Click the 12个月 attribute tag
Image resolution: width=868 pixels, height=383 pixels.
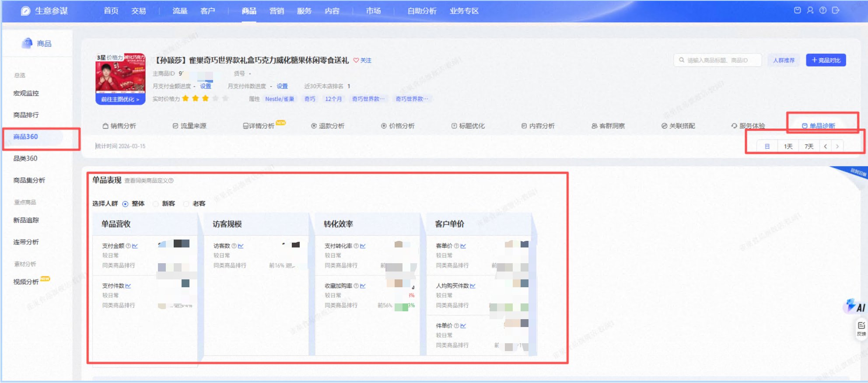333,99
